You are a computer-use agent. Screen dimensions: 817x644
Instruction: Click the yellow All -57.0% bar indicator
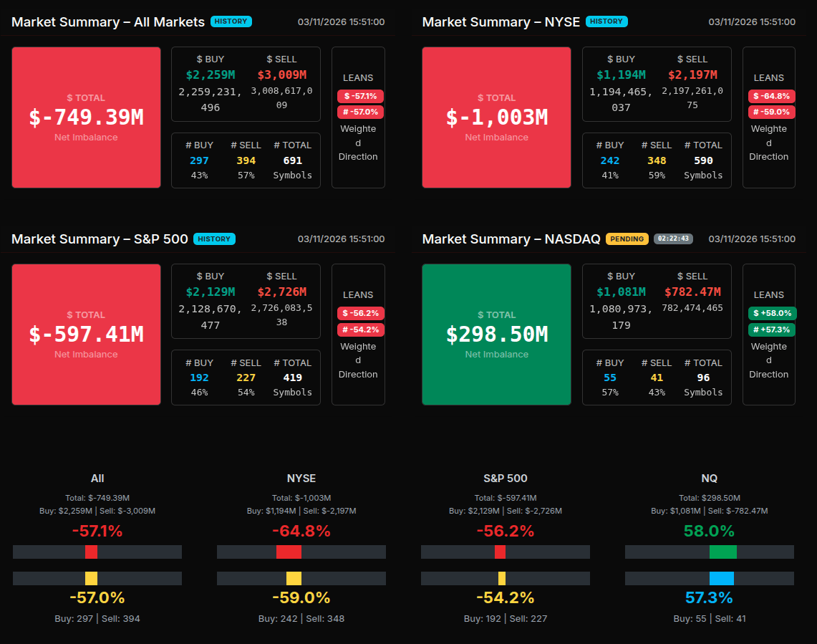coord(91,578)
